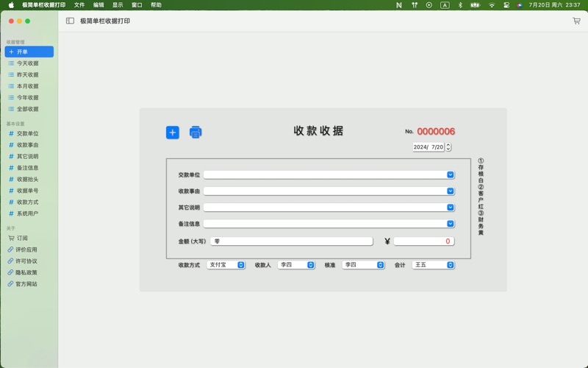The height and width of the screenshot is (368, 588).
Task: Expand the 交款单位 combo box arrow
Action: point(450,175)
